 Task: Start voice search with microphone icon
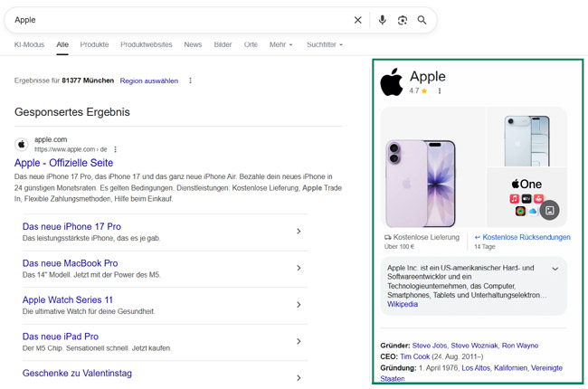coord(382,20)
